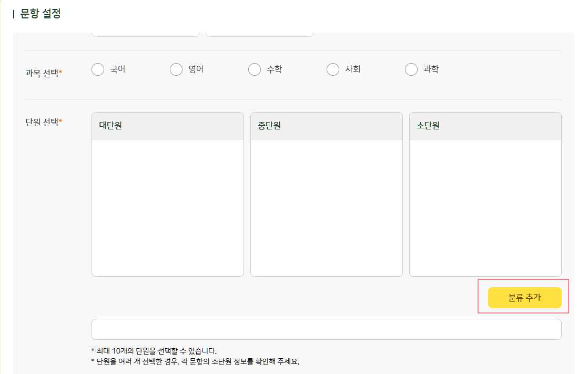588x374 pixels.
Task: Focus the selected units field below 분류 추가
Action: (x=327, y=329)
